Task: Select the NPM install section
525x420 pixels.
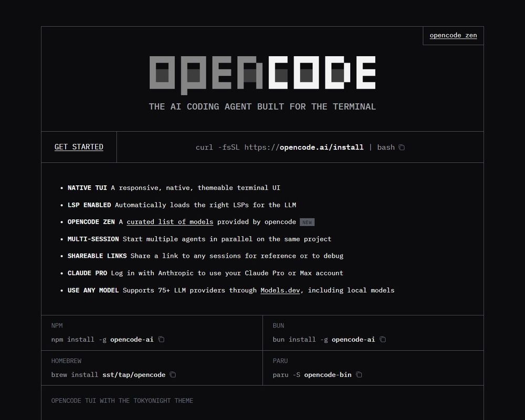Action: point(152,333)
